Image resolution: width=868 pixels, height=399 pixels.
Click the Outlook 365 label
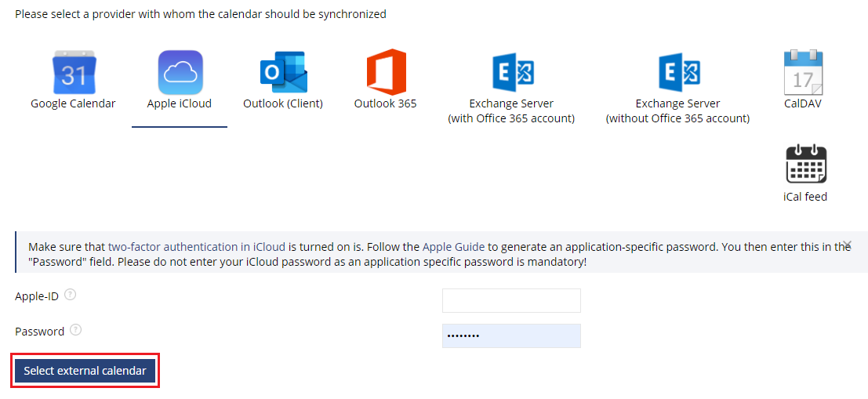pyautogui.click(x=385, y=103)
